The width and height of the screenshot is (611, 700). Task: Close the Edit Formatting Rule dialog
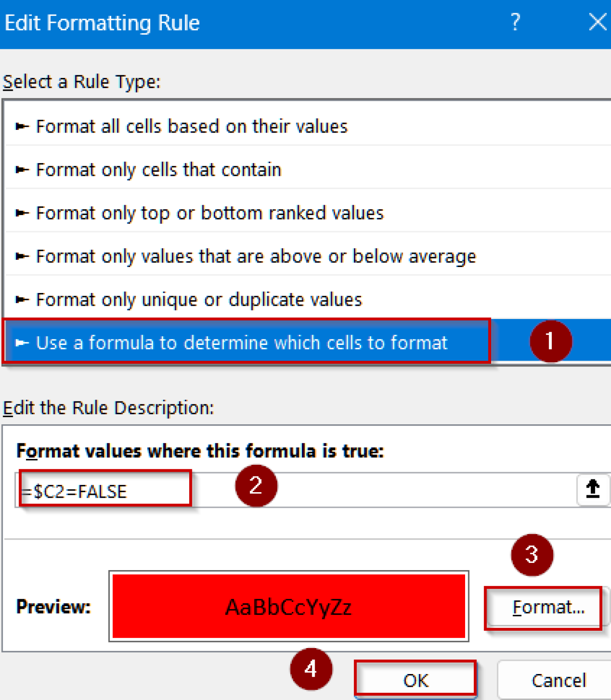click(x=597, y=22)
